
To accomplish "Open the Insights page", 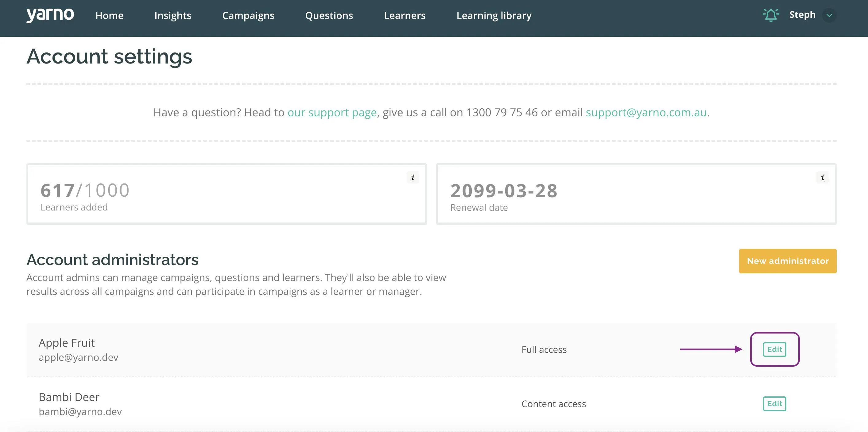I will pyautogui.click(x=173, y=15).
